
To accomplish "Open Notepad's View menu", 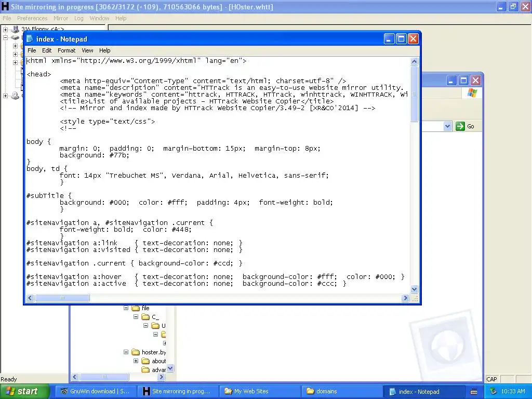I will pyautogui.click(x=87, y=50).
